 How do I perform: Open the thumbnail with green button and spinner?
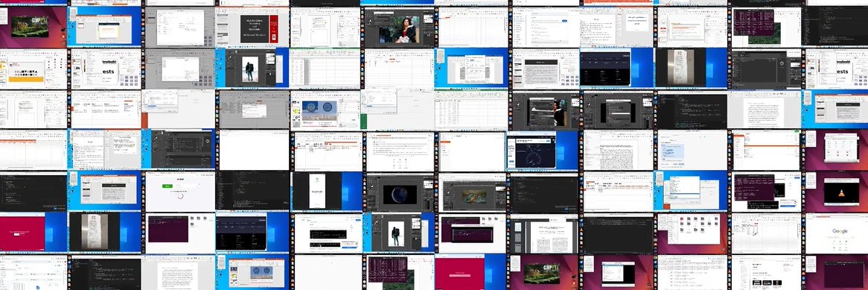[179, 192]
